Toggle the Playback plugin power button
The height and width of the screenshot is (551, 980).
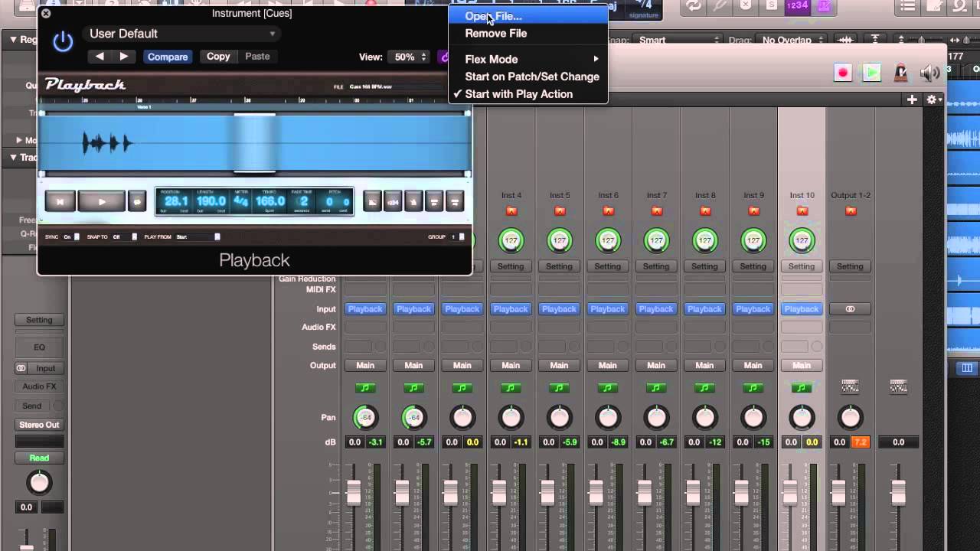63,42
